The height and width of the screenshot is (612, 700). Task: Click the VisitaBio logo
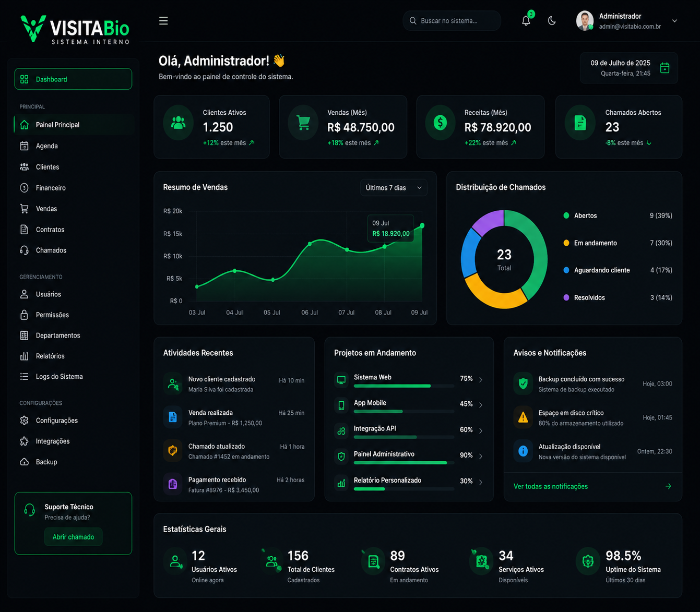click(75, 29)
